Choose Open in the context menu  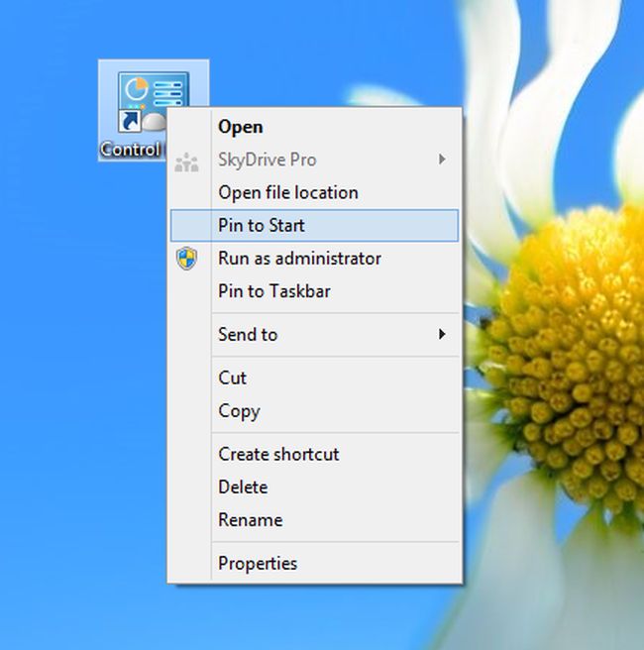(x=314, y=127)
